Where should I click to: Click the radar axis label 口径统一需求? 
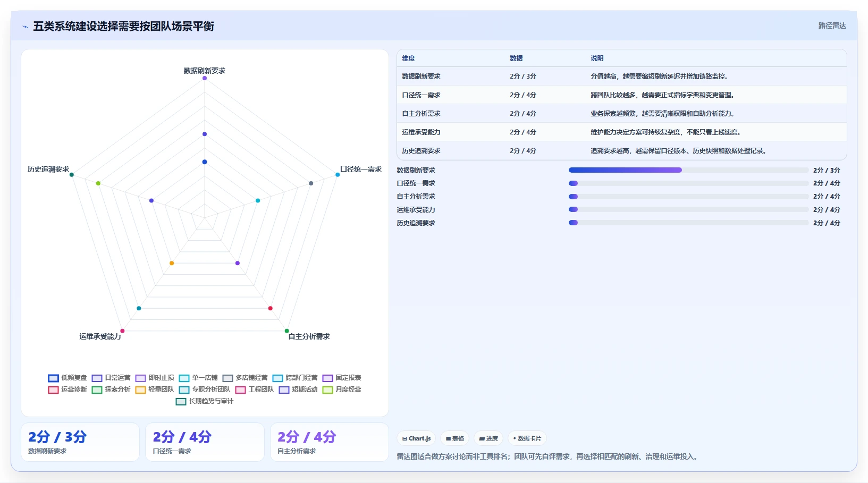click(361, 169)
